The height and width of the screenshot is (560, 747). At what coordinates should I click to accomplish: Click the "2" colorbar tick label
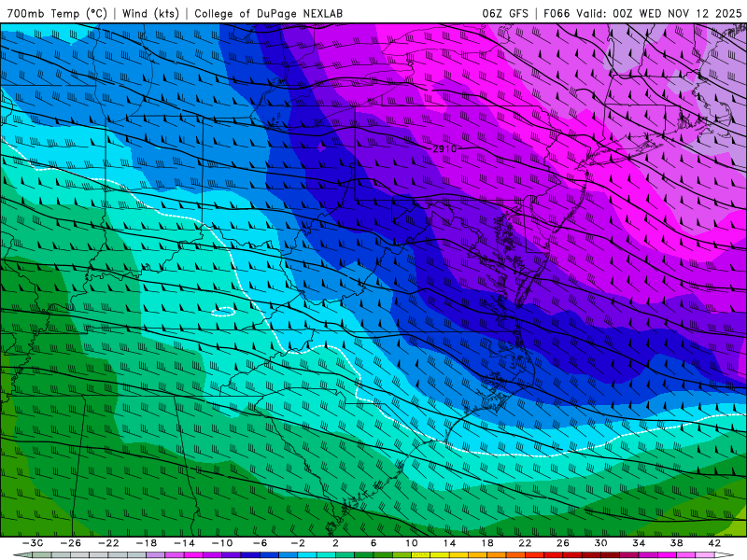pyautogui.click(x=335, y=543)
